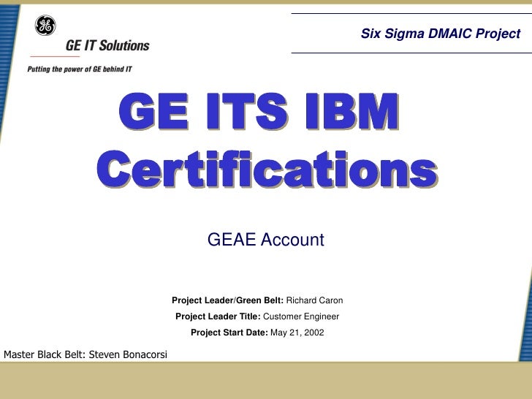Select the 'GEAE Account' subtitle

[266, 240]
